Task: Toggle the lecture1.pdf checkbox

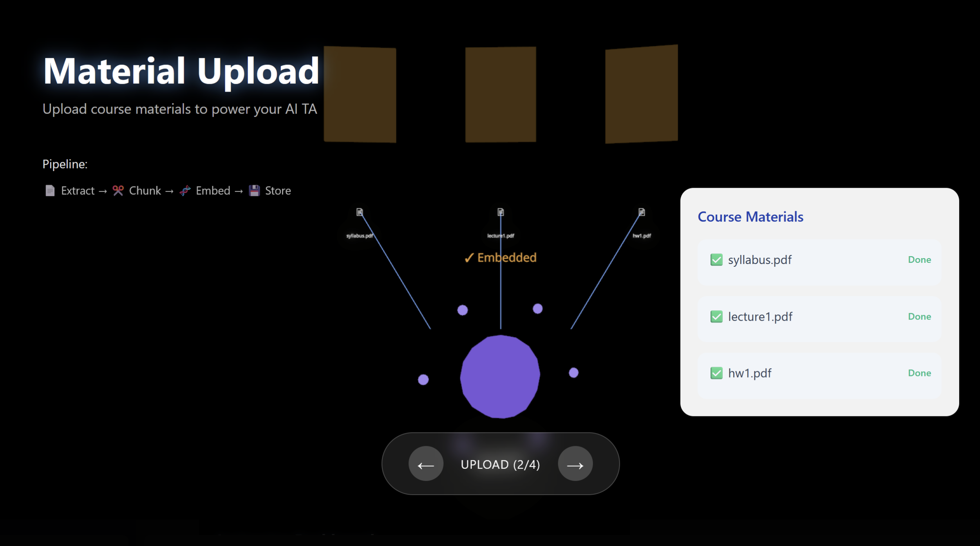Action: (x=716, y=316)
